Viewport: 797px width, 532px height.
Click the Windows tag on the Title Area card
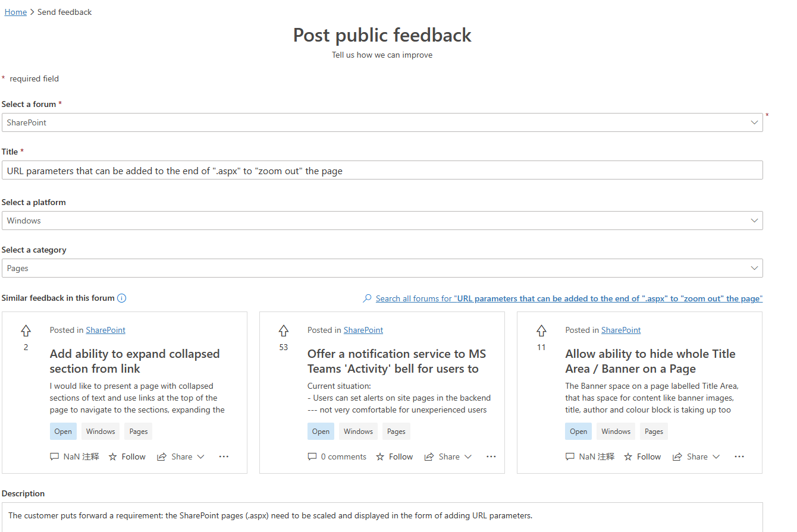tap(616, 432)
